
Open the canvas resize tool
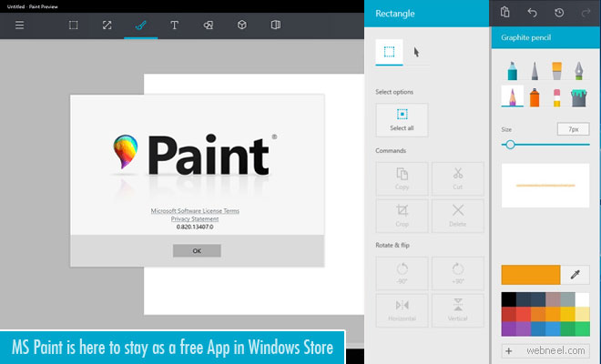[107, 25]
